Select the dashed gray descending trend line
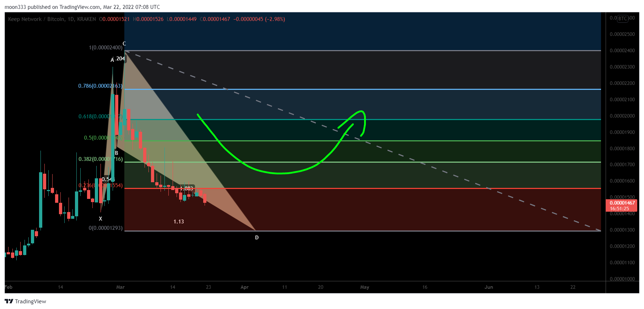 [x=362, y=141]
